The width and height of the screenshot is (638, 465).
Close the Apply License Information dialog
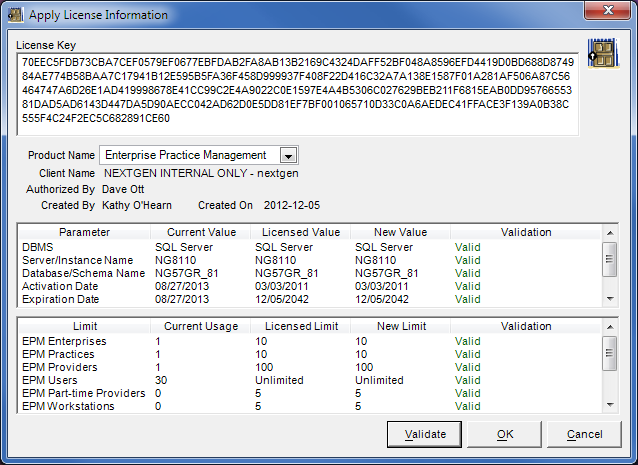coord(608,10)
